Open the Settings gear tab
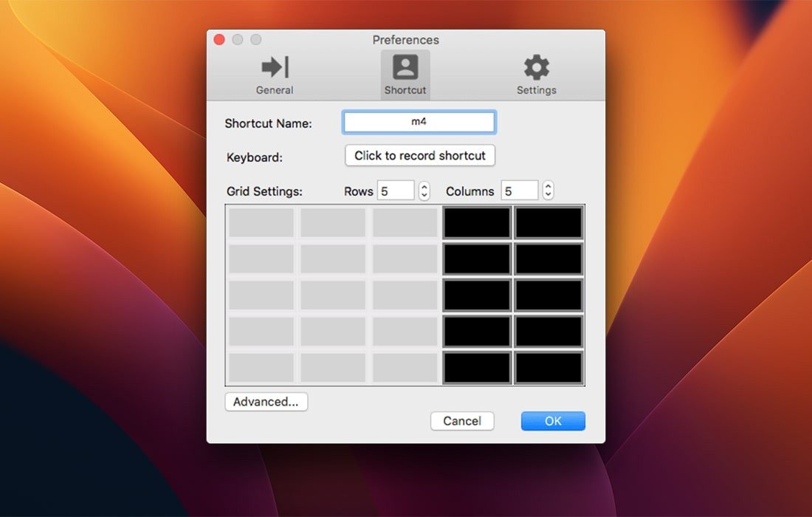Screen dimensions: 812x517 [x=536, y=75]
